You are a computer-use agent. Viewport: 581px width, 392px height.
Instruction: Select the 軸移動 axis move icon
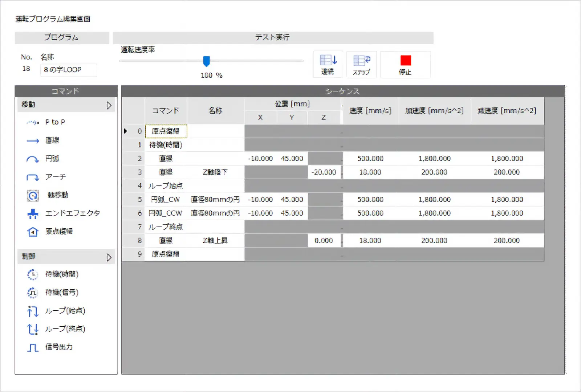(x=33, y=196)
